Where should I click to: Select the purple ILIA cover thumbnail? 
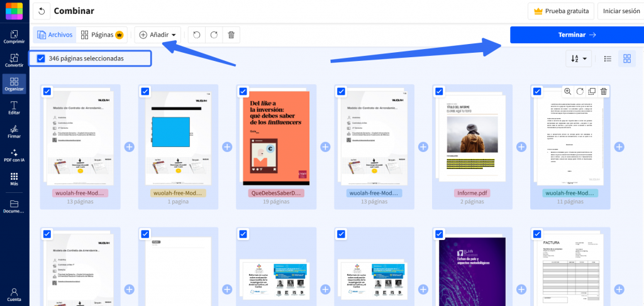tap(472, 271)
